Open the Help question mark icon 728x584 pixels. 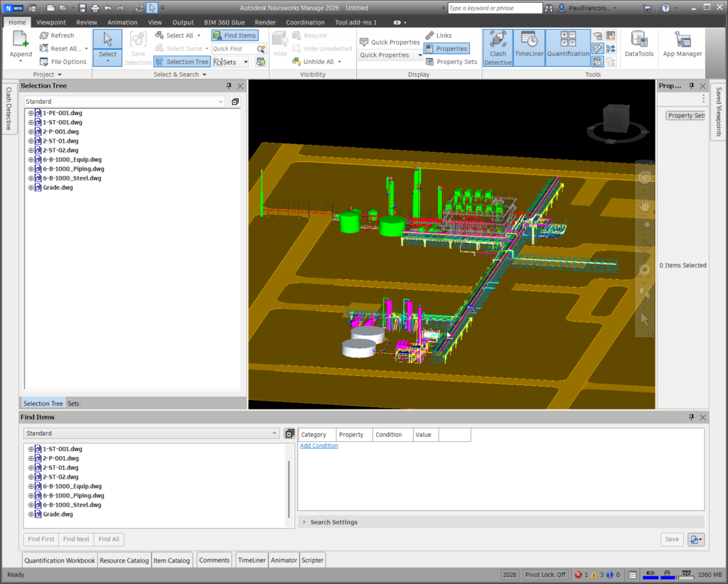(x=665, y=8)
